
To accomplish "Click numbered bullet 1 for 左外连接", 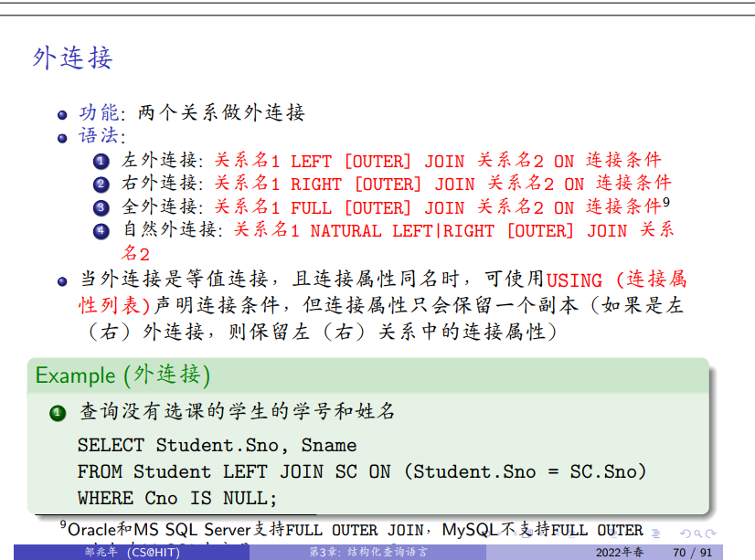I will [x=101, y=162].
